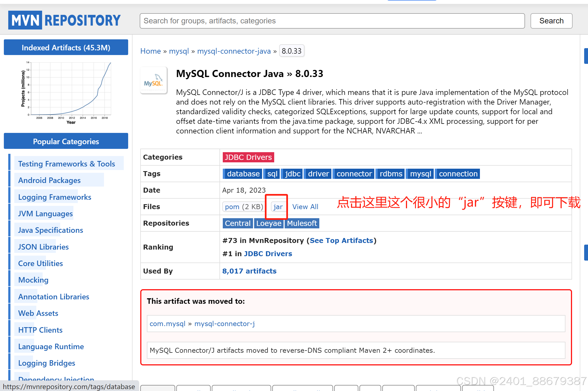Click the MySQL artifact logo thumbnail
The image size is (588, 391).
(153, 80)
